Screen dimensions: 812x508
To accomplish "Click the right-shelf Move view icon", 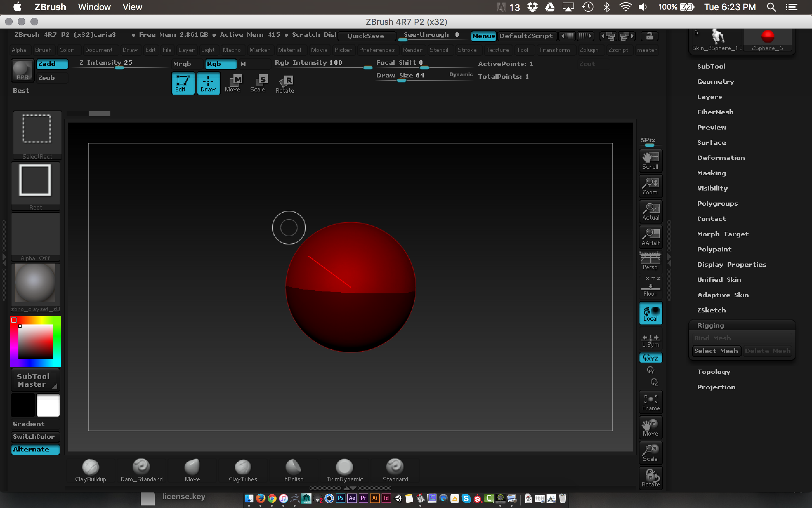I will 650,428.
